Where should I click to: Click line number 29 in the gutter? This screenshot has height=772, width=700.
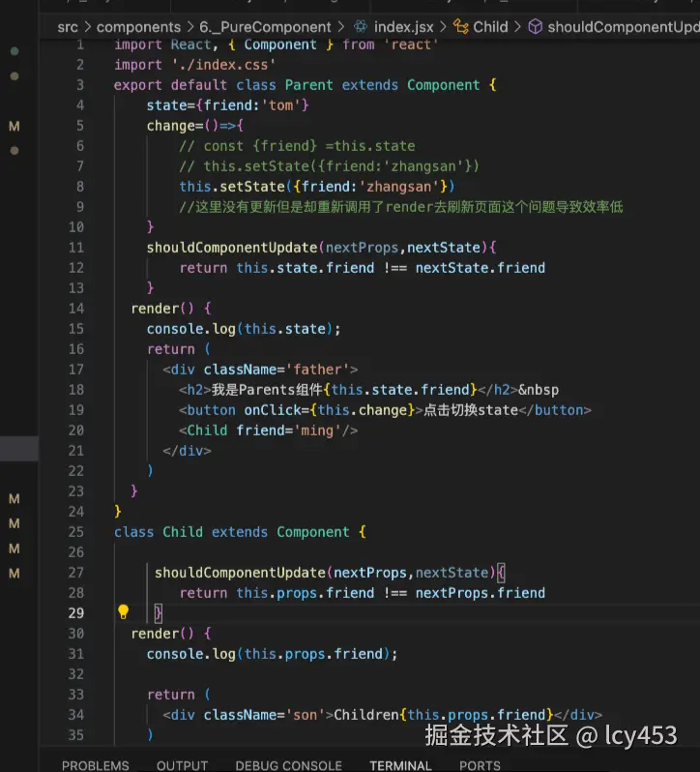pyautogui.click(x=76, y=613)
